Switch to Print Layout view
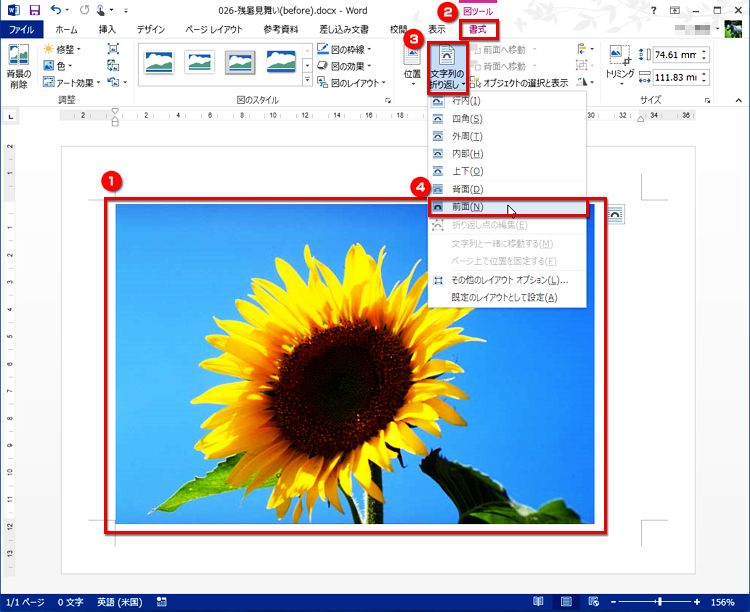Image resolution: width=750 pixels, height=612 pixels. (566, 601)
